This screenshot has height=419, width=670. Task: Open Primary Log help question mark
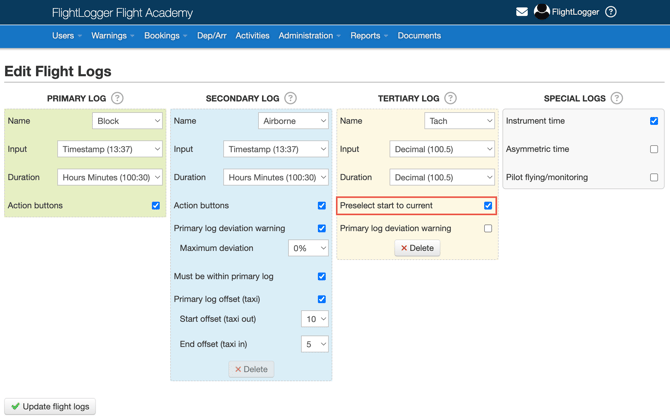(x=118, y=98)
